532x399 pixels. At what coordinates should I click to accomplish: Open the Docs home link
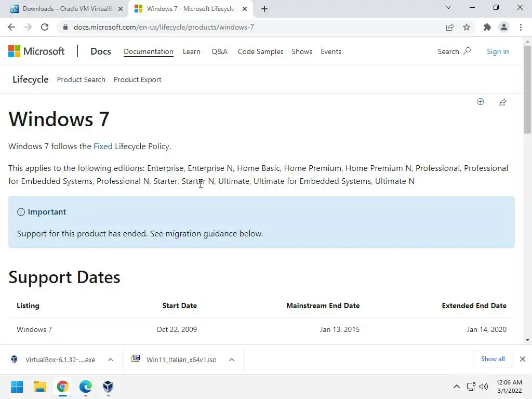pyautogui.click(x=100, y=51)
